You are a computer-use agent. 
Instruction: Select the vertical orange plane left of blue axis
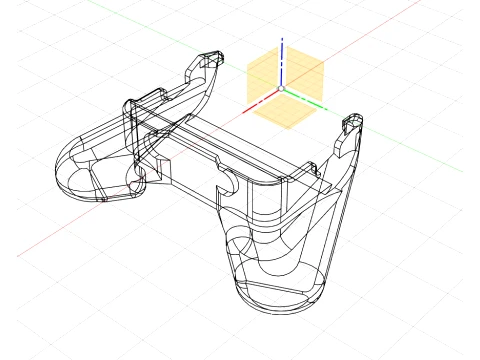tap(263, 76)
